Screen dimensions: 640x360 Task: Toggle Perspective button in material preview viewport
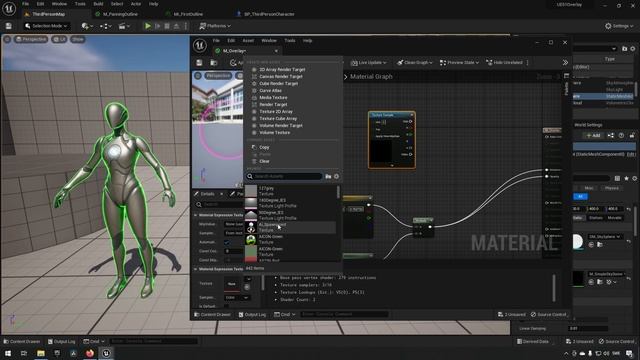coord(218,76)
